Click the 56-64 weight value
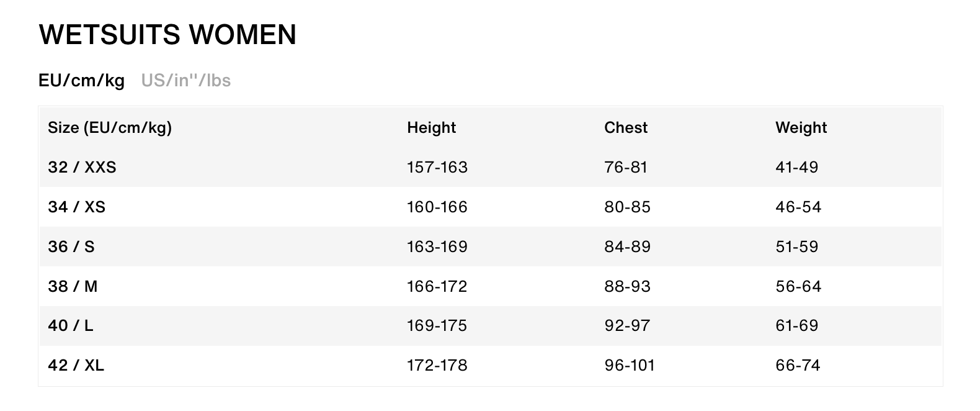980x411 pixels. pyautogui.click(x=798, y=286)
